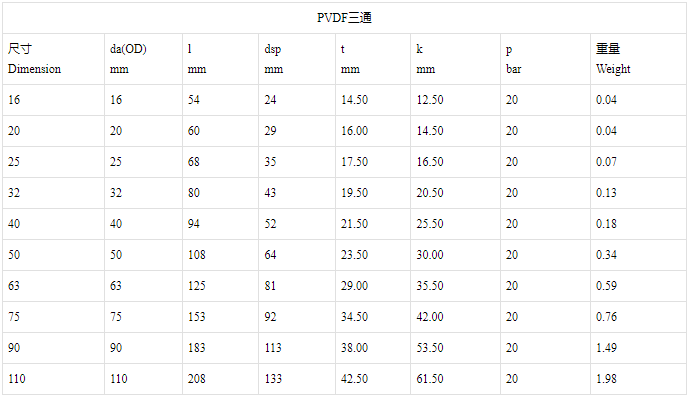Select the k value 42.00 in the 75 row
Screen dimensions: 690x397
[x=430, y=317]
